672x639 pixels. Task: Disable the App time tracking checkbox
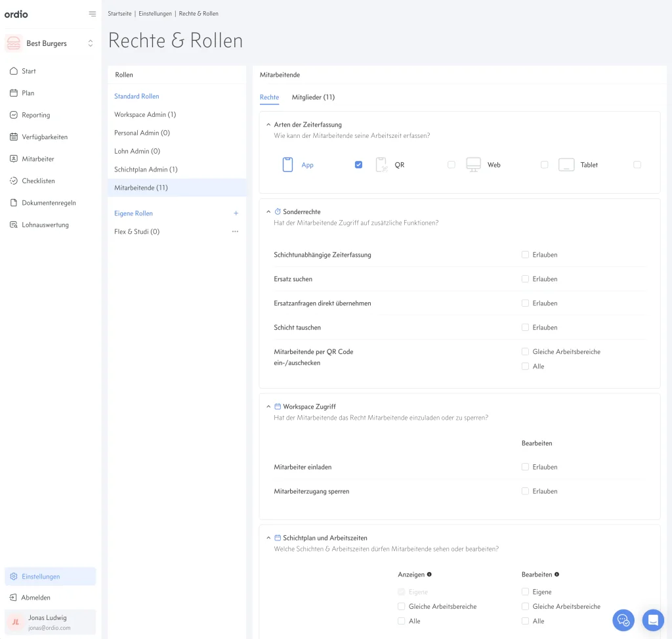[x=358, y=165]
